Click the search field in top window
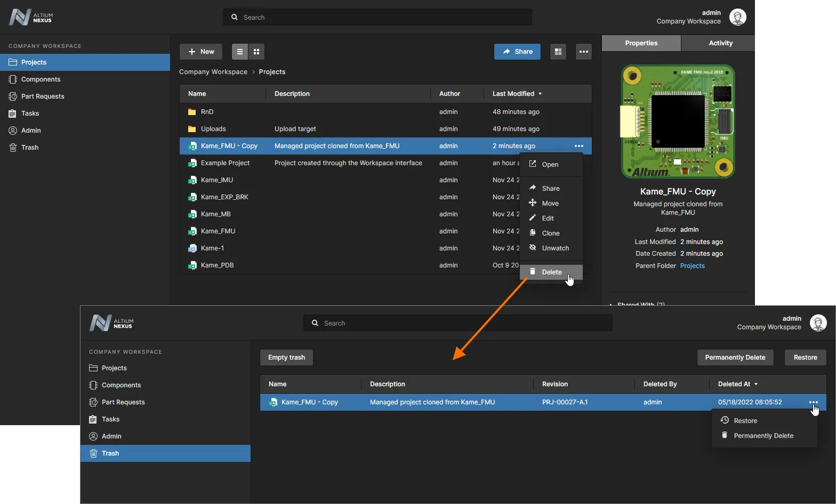Image resolution: width=836 pixels, height=504 pixels. click(x=377, y=17)
